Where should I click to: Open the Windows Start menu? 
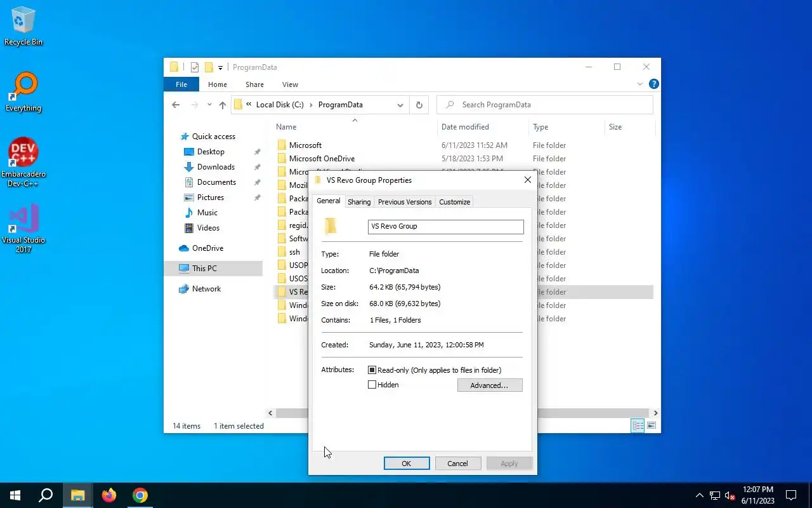(x=15, y=495)
